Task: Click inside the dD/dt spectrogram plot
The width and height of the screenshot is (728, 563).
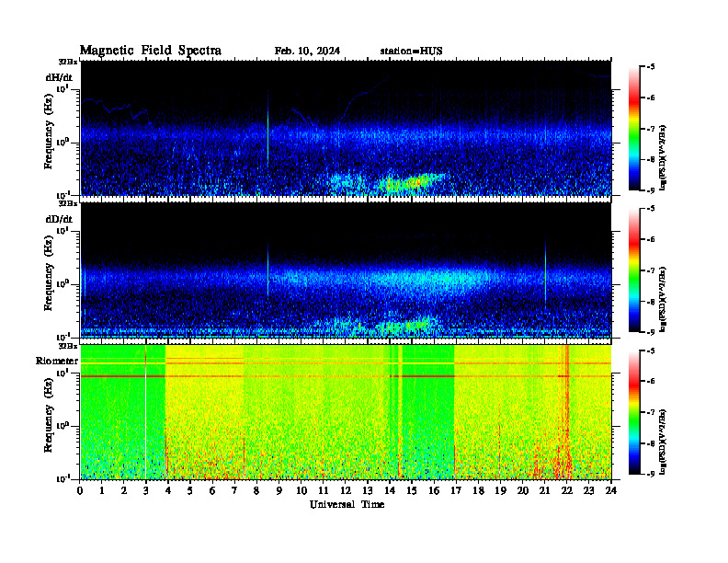Action: tap(346, 270)
